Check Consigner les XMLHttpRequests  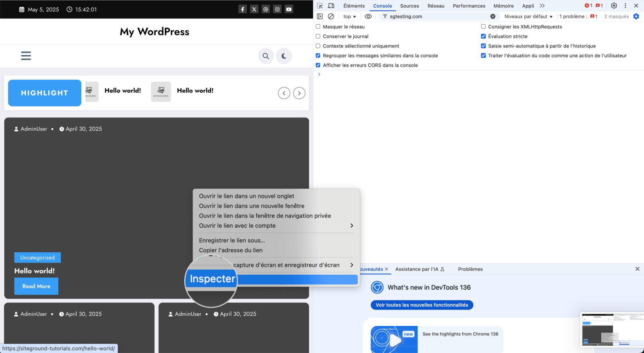pos(483,27)
